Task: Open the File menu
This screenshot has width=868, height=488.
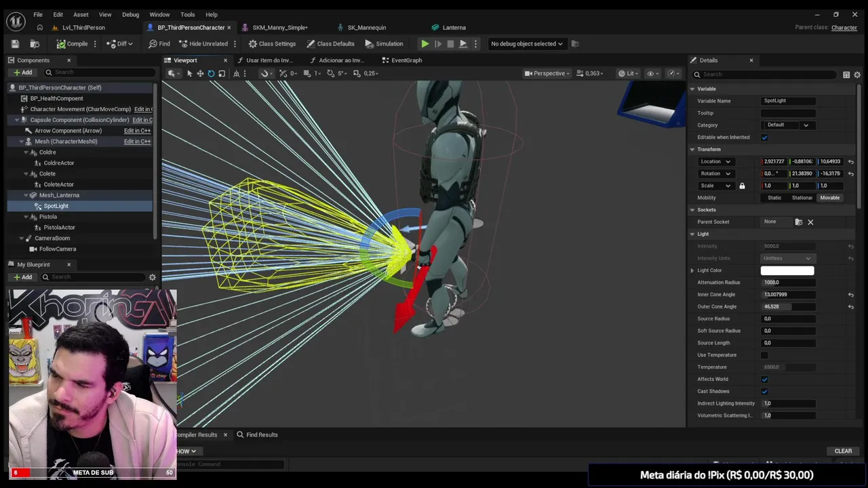Action: coord(38,14)
